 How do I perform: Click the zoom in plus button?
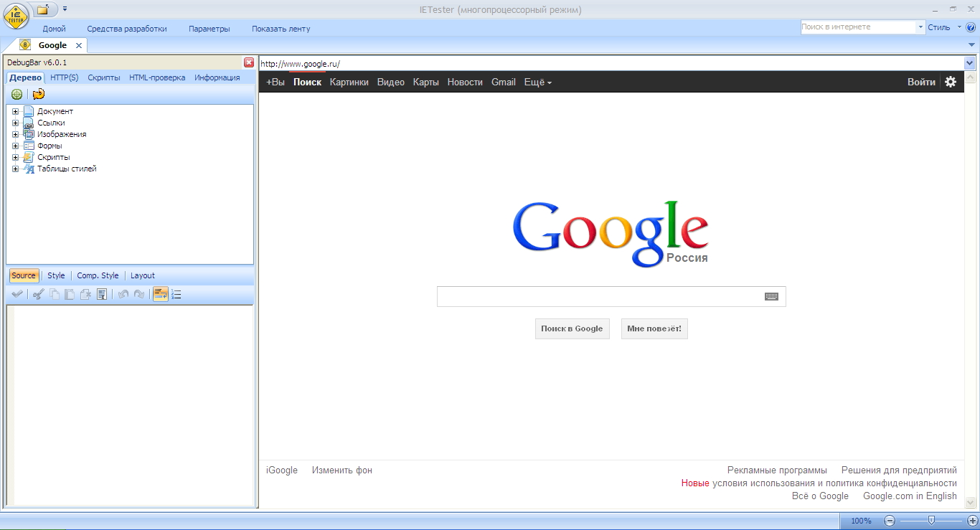(x=972, y=521)
